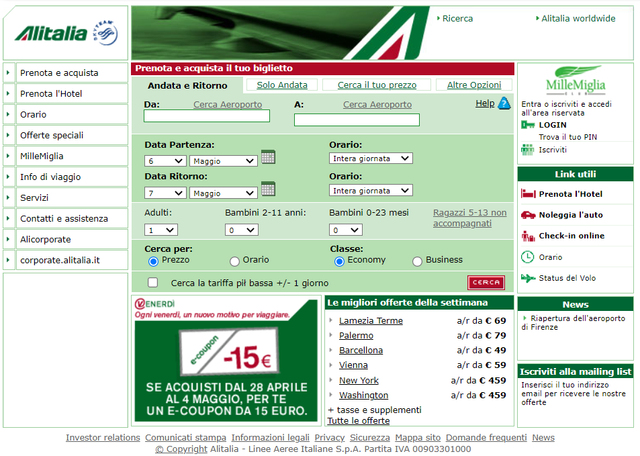This screenshot has height=456, width=640.
Task: Open Bambini 2-11 anni dropdown
Action: coord(241,230)
